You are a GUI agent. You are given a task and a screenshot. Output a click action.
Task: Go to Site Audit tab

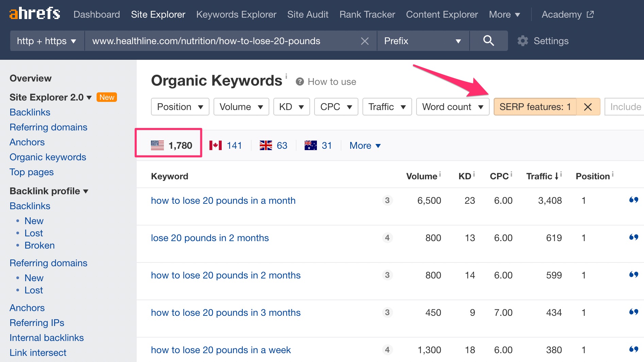click(x=308, y=14)
